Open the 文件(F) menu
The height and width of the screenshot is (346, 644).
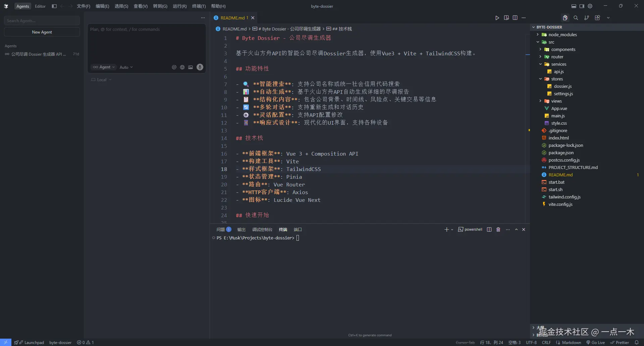[84, 6]
